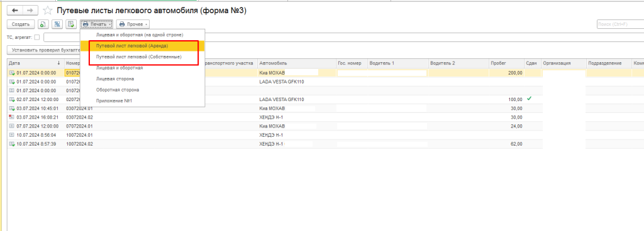This screenshot has height=231, width=644.
Task: Select the number cell 03072024.02
Action: pos(79,117)
